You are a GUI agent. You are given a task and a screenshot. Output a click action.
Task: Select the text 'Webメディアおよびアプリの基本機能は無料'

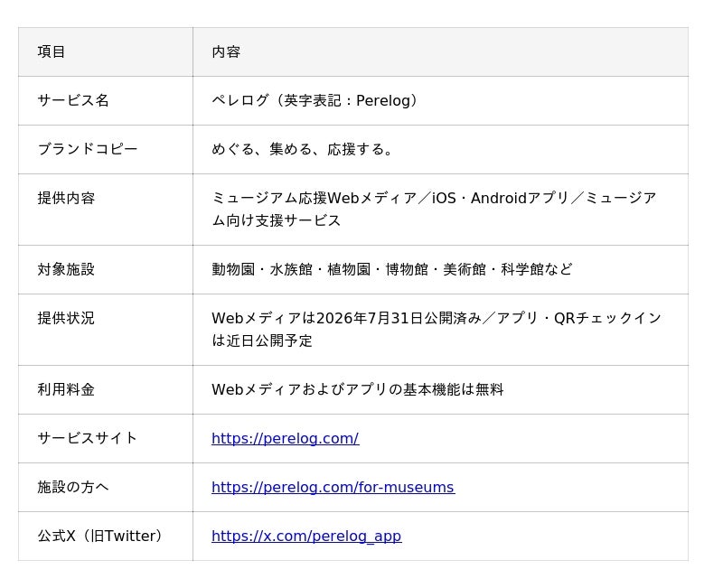357,389
